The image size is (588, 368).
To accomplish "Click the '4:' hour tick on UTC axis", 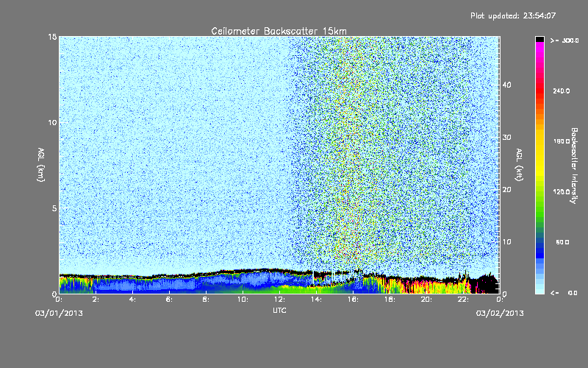I will (133, 300).
